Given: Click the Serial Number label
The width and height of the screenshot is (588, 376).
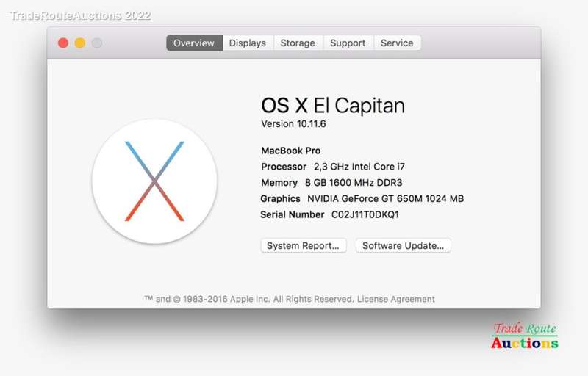Looking at the screenshot, I should click(x=292, y=214).
